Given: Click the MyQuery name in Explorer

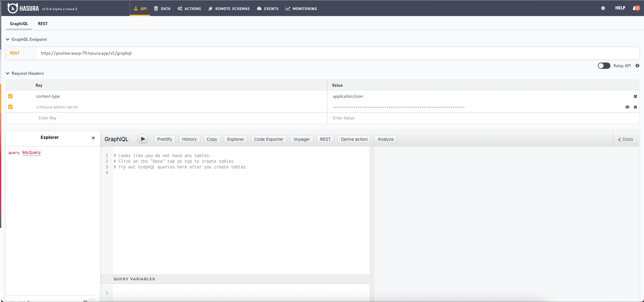Looking at the screenshot, I should [x=31, y=152].
